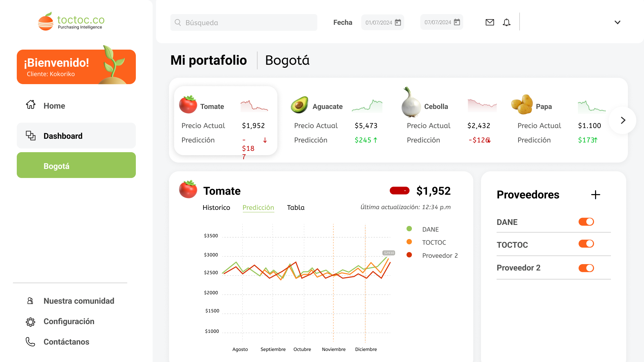The image size is (644, 362).
Task: Open the mail envelope icon
Action: point(490,22)
